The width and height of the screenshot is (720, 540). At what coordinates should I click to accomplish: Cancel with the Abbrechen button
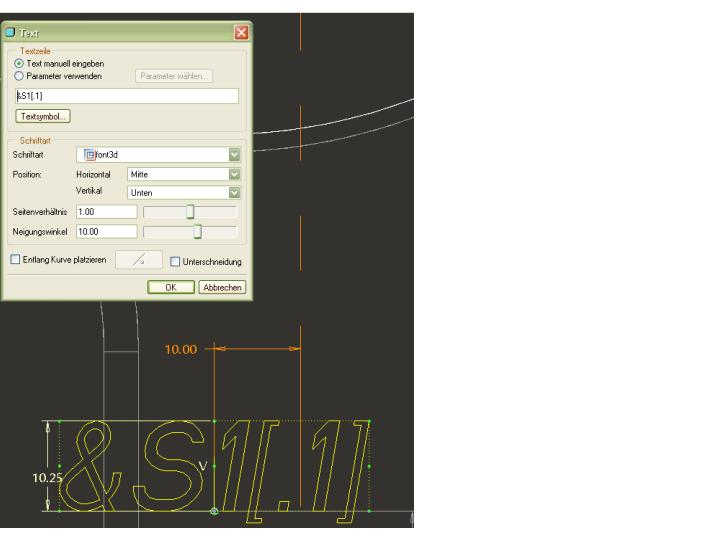222,287
